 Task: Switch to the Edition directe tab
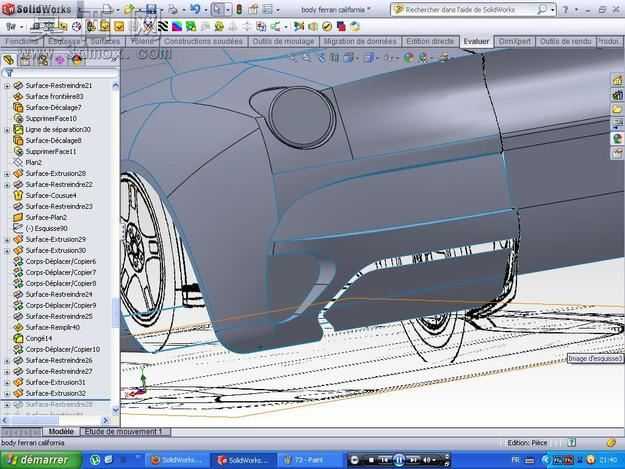[x=430, y=41]
